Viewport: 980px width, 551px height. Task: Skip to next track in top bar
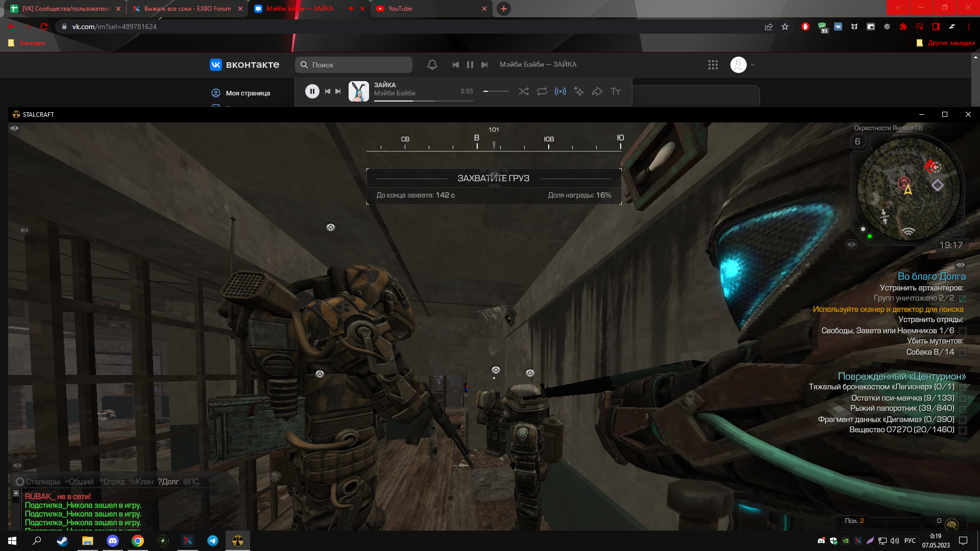point(484,65)
